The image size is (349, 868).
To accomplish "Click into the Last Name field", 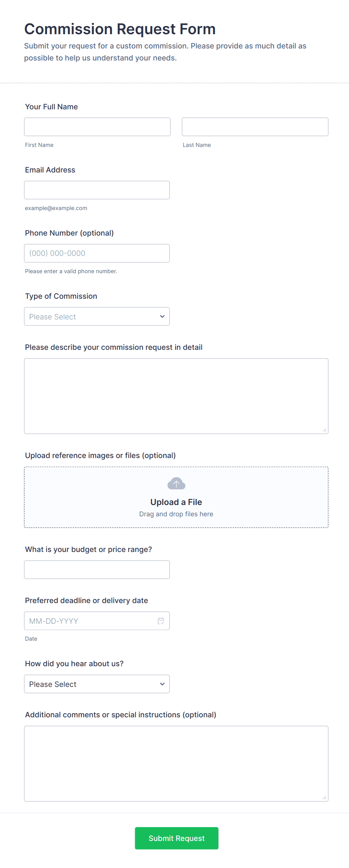I will (255, 127).
